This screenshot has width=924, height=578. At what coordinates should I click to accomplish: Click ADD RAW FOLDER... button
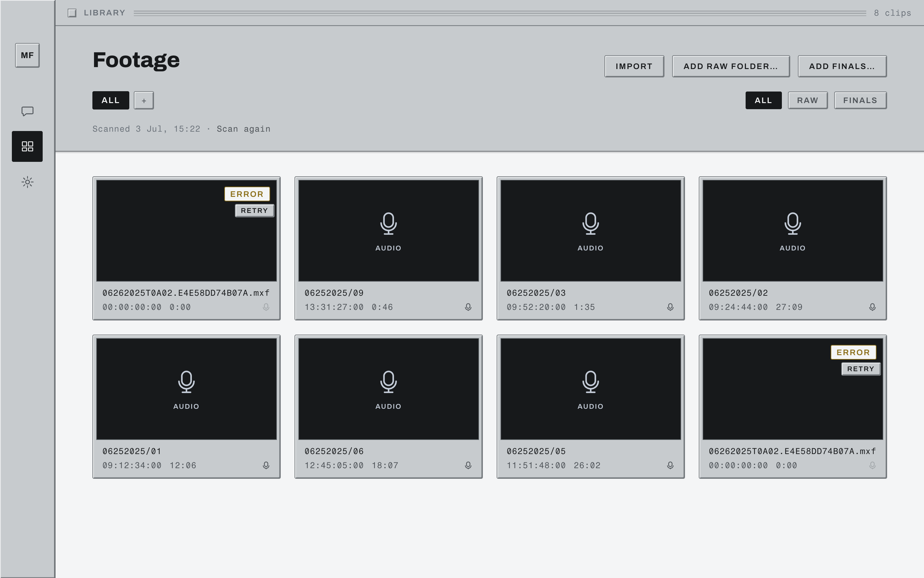[731, 66]
